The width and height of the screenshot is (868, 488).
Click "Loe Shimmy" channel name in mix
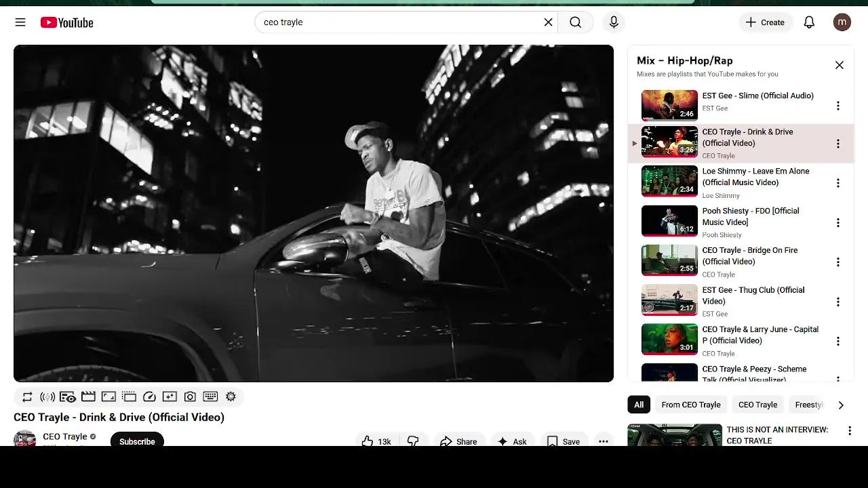721,195
